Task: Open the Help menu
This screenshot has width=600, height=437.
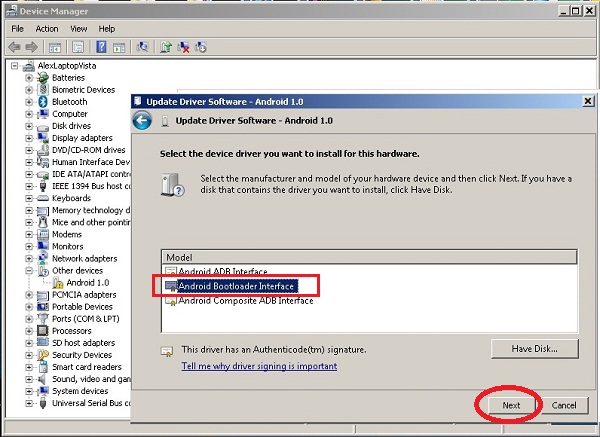Action: (106, 29)
